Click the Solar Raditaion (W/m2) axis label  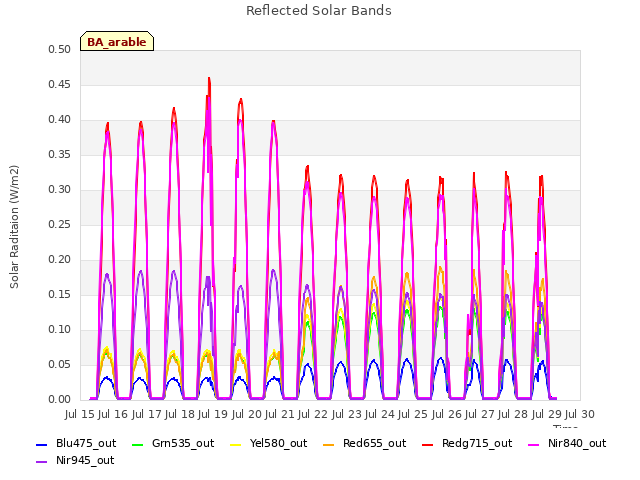(14, 227)
